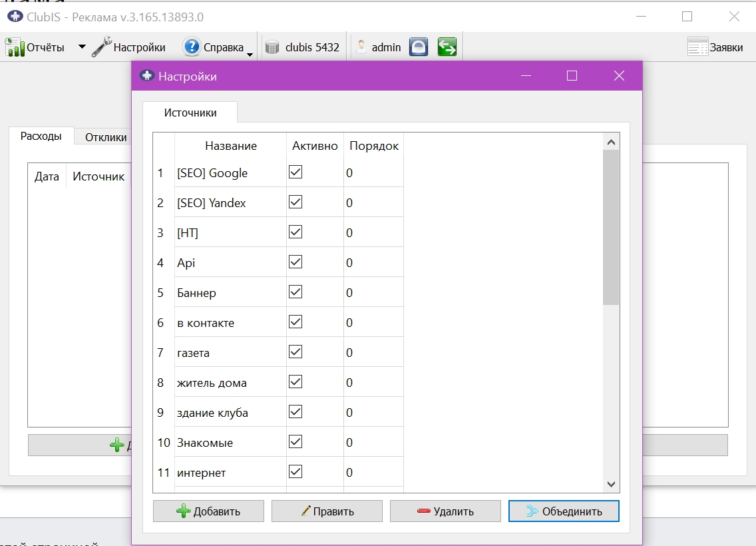Image resolution: width=756 pixels, height=546 pixels.
Task: Open the Источники tab
Action: [x=190, y=113]
